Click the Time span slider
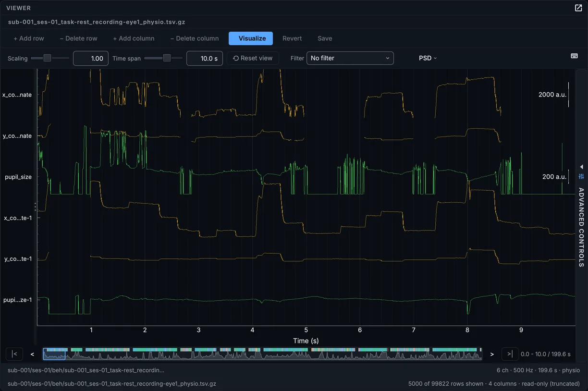This screenshot has height=391, width=588. point(163,58)
